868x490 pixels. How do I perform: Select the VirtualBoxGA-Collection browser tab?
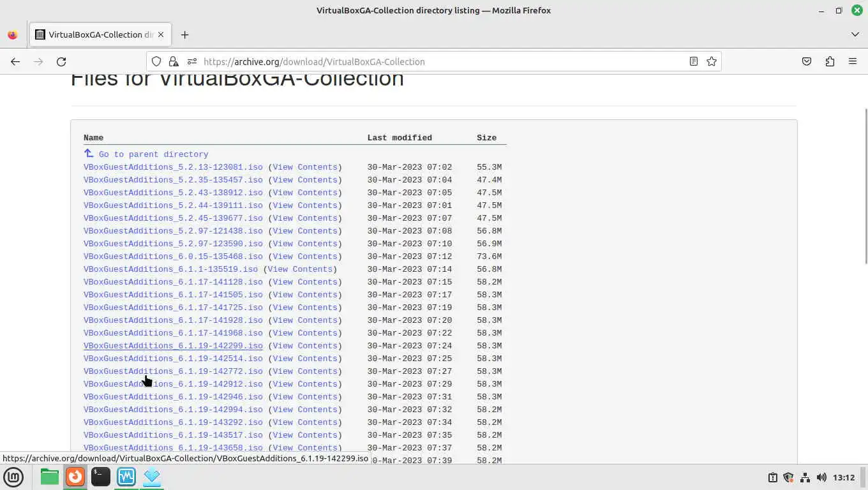100,34
